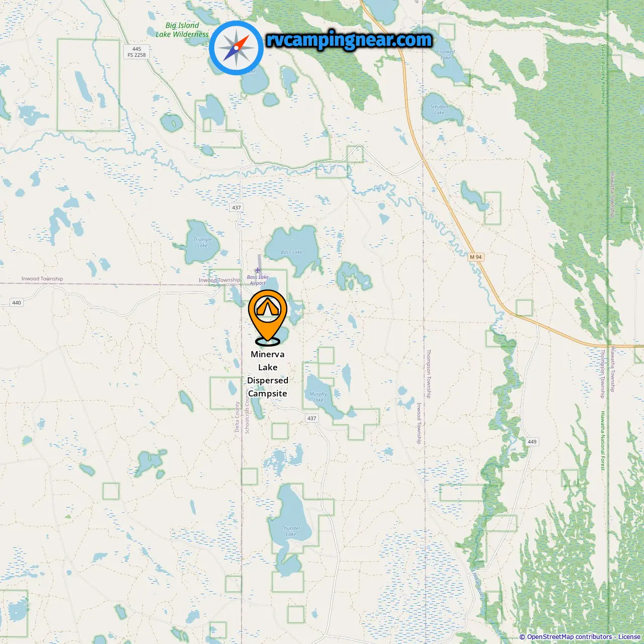Click the Steuben Lake label
This screenshot has width=644, height=644.
[x=439, y=110]
